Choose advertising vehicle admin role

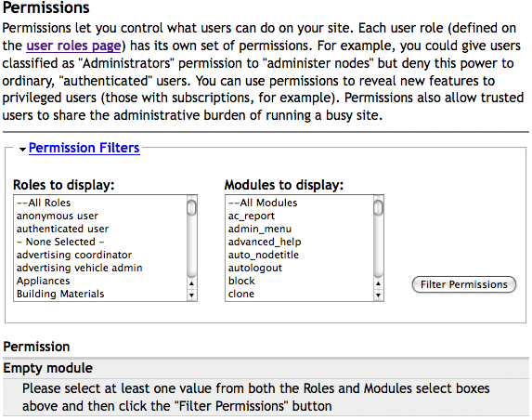click(x=100, y=268)
